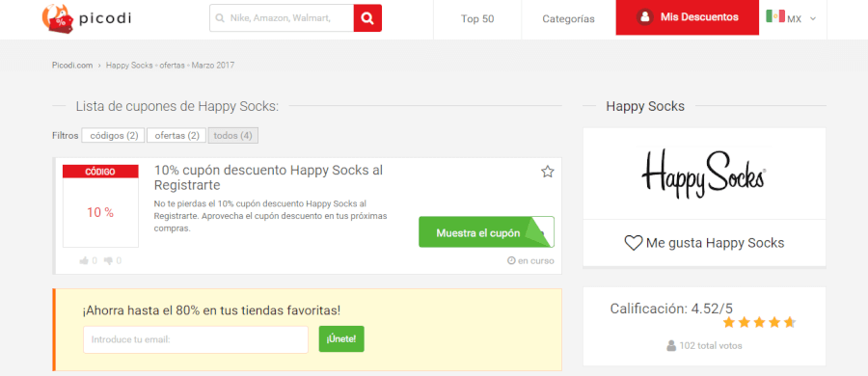Viewport: 868px width, 376px height.
Task: Click the rating stars
Action: click(759, 322)
